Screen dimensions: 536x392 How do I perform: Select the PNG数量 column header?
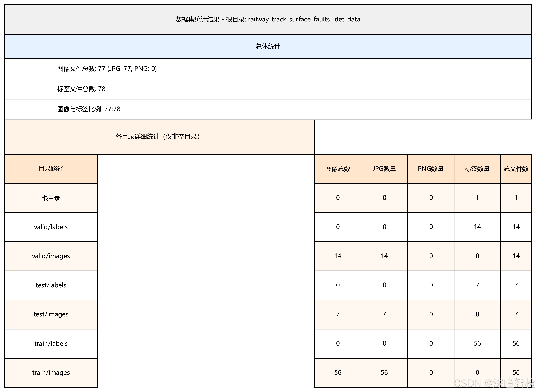(x=431, y=169)
